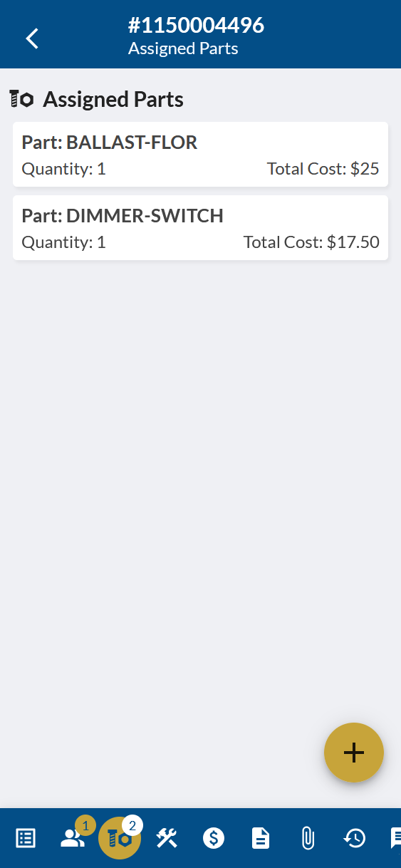The width and height of the screenshot is (401, 868).
Task: Open the tools hammer-and-wrench tab
Action: tap(167, 838)
